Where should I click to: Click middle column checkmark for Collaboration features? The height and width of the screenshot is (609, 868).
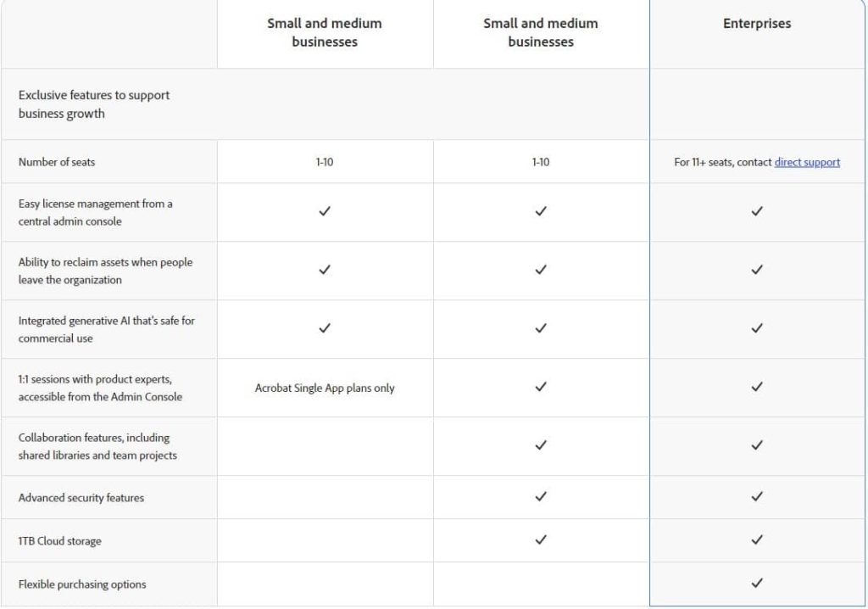(541, 445)
